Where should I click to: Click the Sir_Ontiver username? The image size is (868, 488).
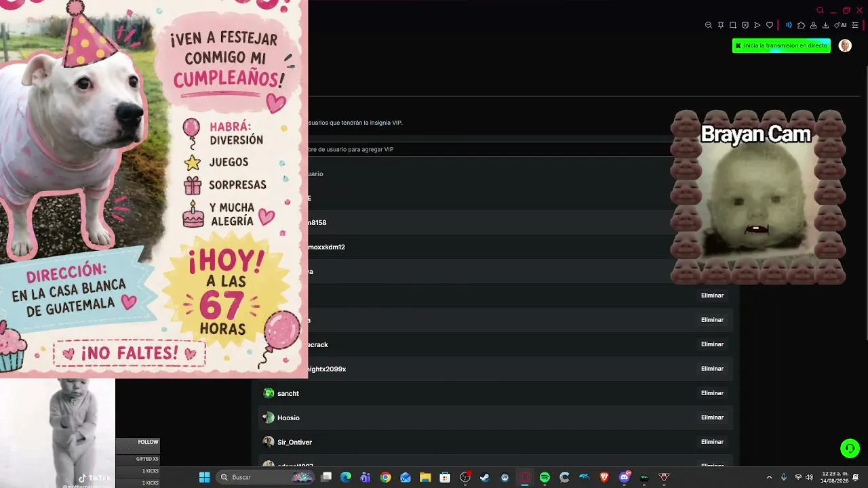coord(294,442)
